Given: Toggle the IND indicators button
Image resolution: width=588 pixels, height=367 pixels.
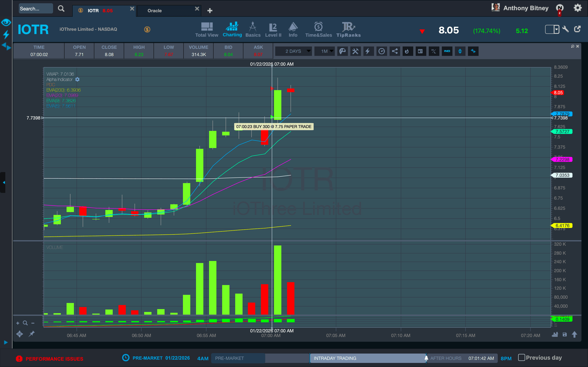Looking at the screenshot, I should [x=447, y=51].
